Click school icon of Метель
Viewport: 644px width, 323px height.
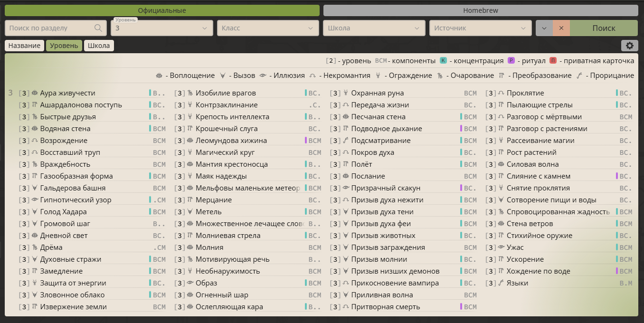click(x=190, y=212)
